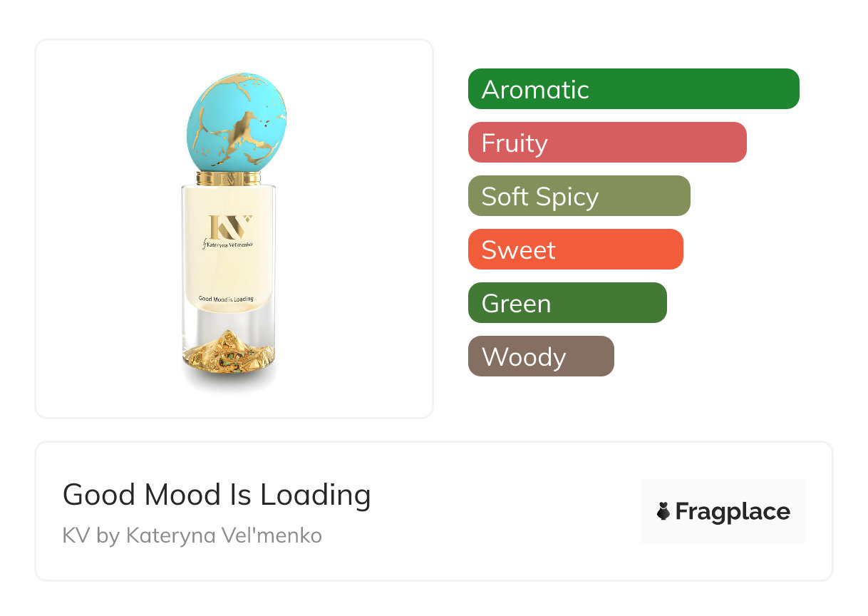Click the empty space in the title card
The width and height of the screenshot is (868, 616).
499,513
